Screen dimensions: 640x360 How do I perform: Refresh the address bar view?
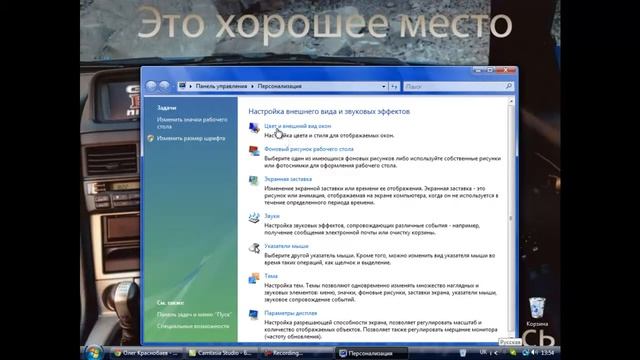394,87
